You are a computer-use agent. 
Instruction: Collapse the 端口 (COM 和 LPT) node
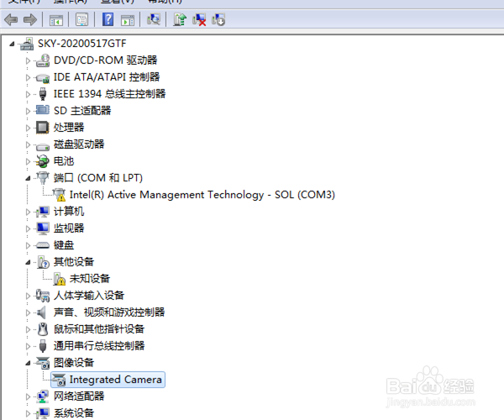point(28,178)
